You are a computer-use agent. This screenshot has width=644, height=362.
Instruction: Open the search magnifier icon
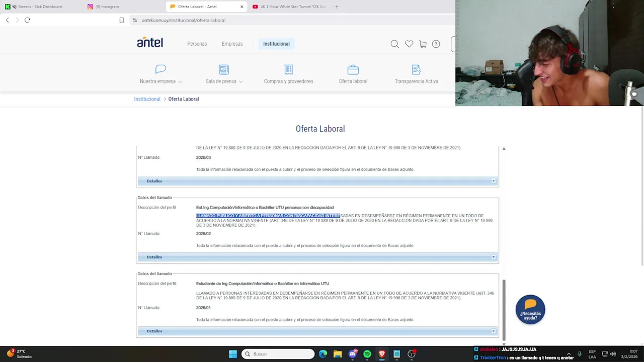tap(395, 44)
